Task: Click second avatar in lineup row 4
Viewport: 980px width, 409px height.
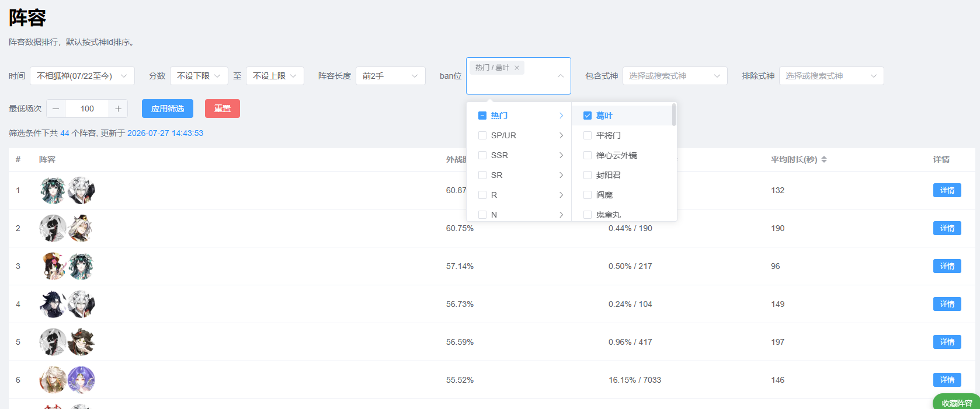Action: pos(81,304)
